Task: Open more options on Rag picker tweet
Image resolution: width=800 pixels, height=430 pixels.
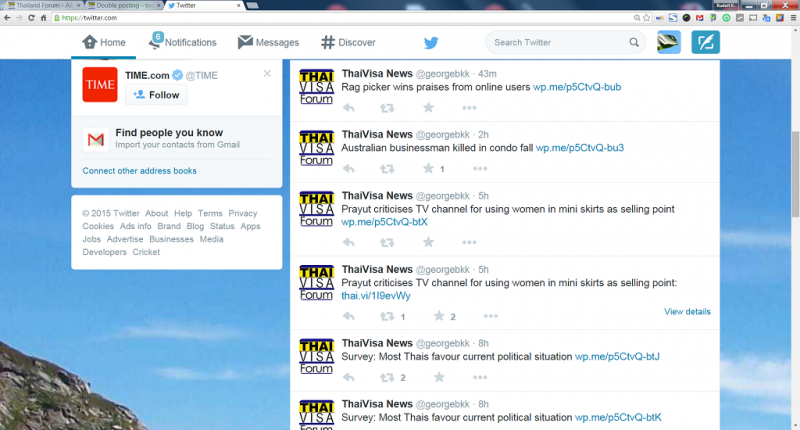Action: pyautogui.click(x=469, y=108)
